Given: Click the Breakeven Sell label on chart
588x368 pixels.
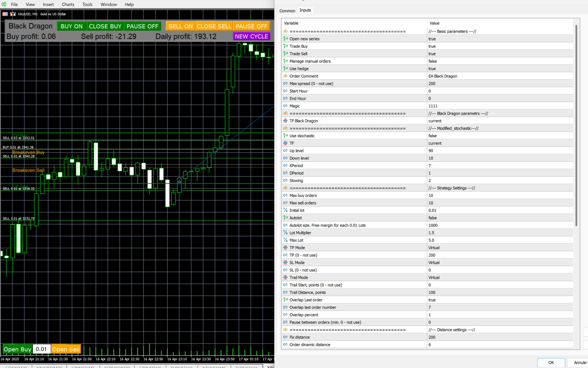Looking at the screenshot, I should tap(28, 170).
